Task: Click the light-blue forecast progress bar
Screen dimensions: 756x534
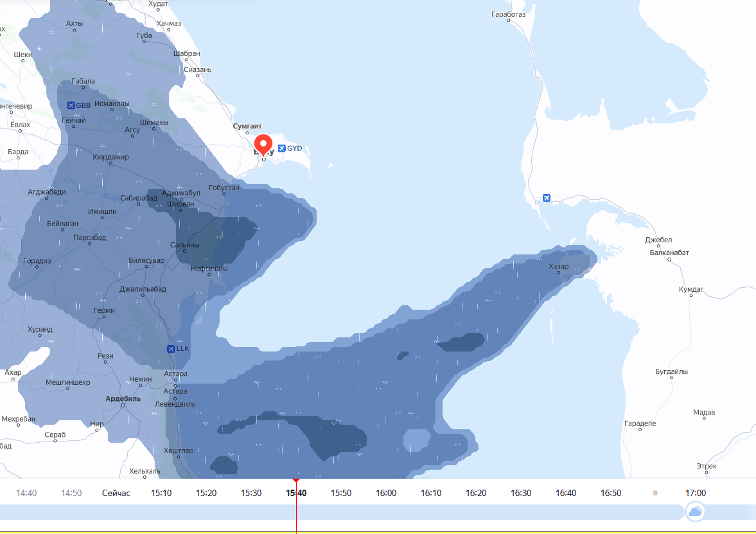Action: tap(342, 512)
